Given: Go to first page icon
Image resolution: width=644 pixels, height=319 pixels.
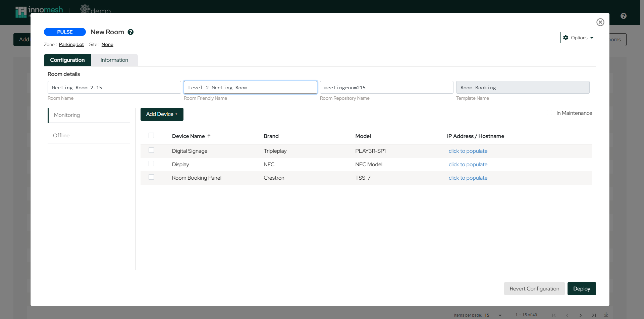Looking at the screenshot, I should point(554,315).
